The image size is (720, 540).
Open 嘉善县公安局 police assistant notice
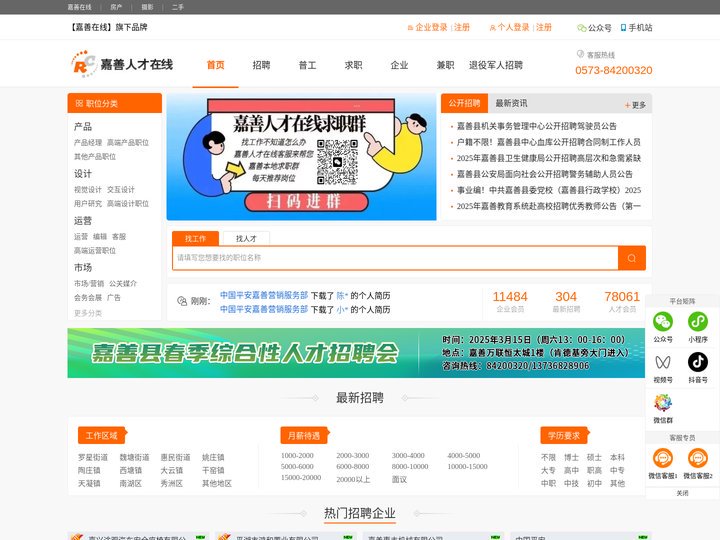(x=545, y=174)
